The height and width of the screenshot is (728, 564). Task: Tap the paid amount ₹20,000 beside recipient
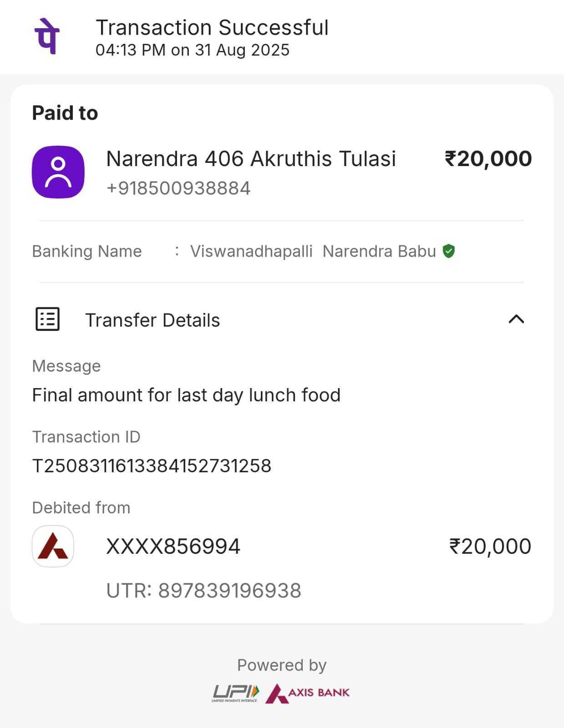tap(488, 159)
